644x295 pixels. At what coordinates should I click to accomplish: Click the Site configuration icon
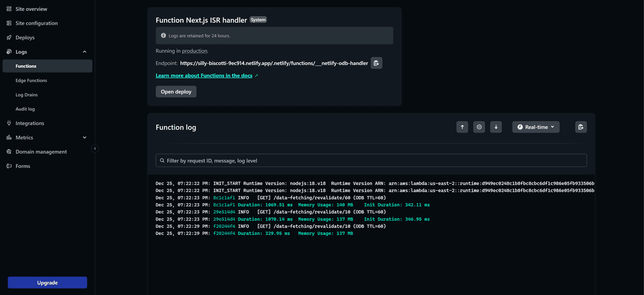[9, 23]
